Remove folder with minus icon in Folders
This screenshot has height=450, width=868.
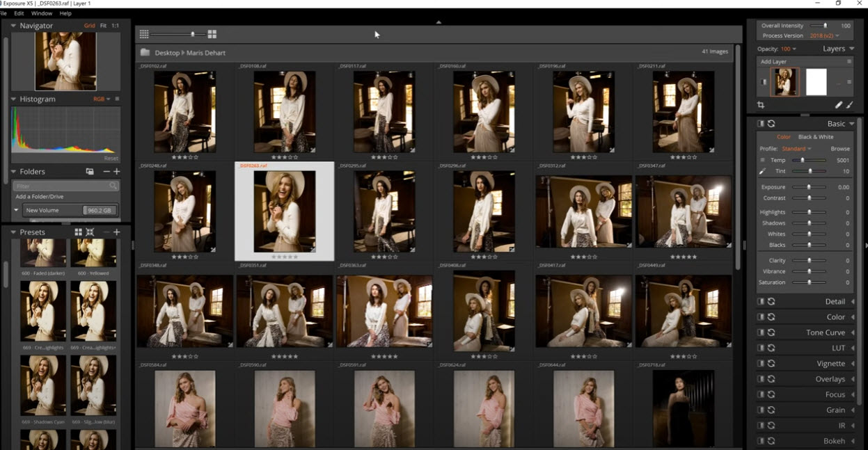click(106, 171)
